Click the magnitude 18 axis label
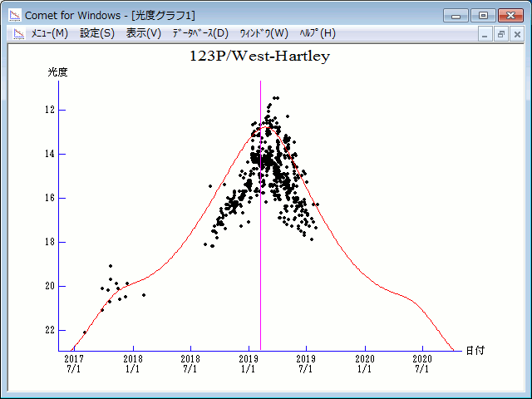The width and height of the screenshot is (532, 399). (50, 242)
